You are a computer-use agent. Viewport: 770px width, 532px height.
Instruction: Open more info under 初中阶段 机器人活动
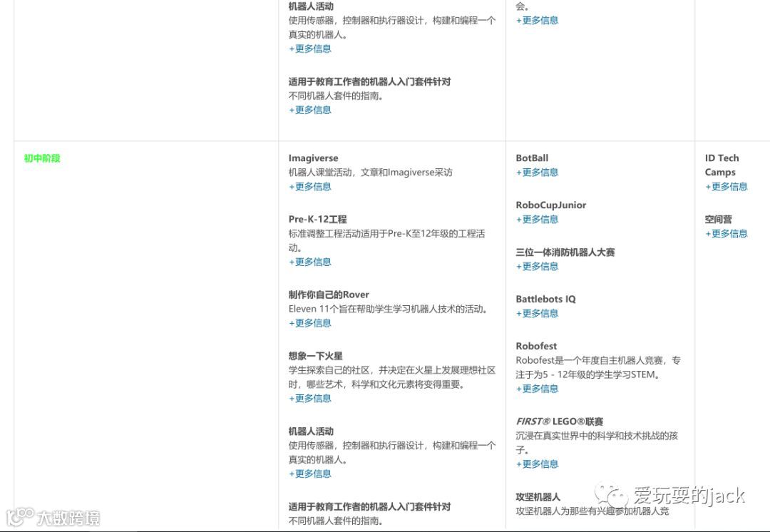tap(310, 474)
